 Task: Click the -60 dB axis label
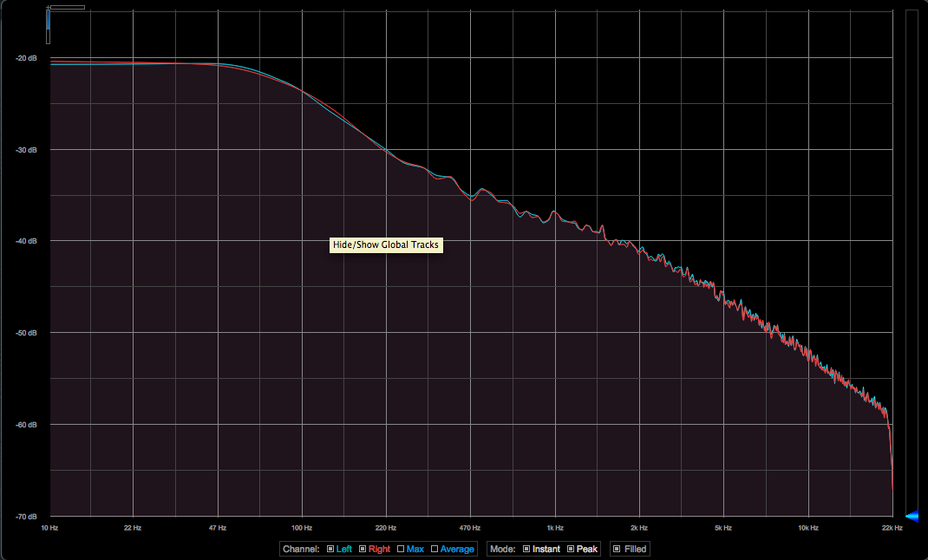pos(26,425)
